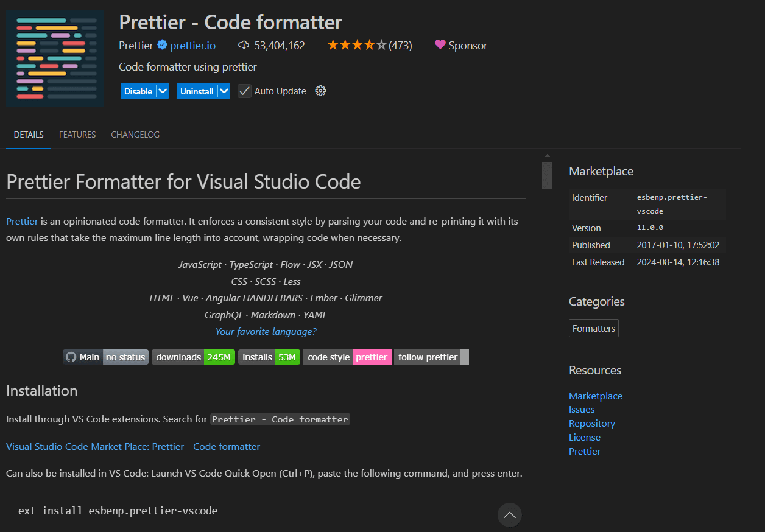Click the Installation heading
765x532 pixels.
coord(41,391)
